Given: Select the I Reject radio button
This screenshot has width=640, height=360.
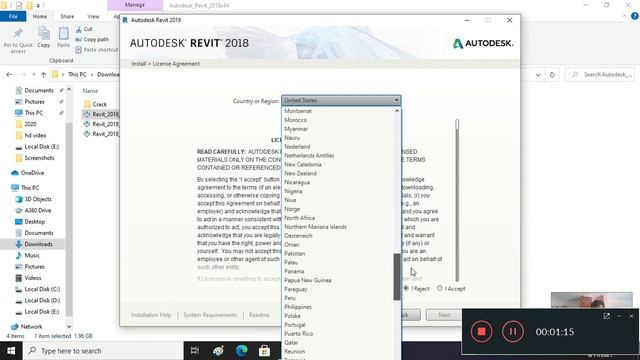Looking at the screenshot, I should [406, 288].
